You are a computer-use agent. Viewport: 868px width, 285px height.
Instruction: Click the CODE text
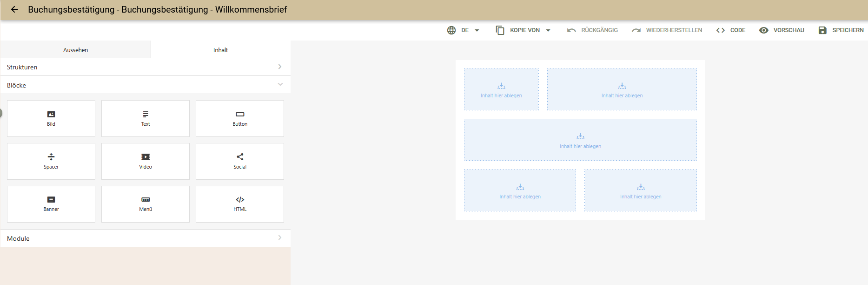738,30
